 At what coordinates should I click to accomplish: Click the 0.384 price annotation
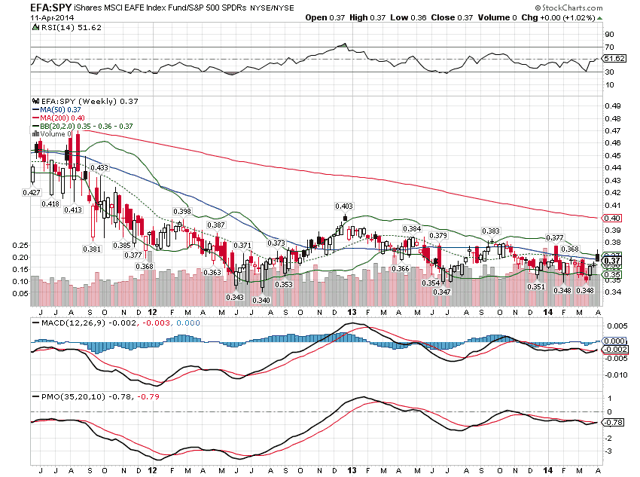(412, 229)
